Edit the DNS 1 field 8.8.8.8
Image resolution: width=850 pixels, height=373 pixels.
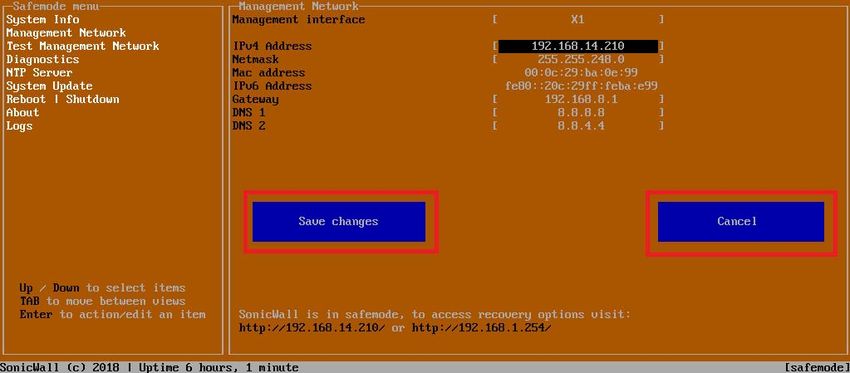pos(578,112)
